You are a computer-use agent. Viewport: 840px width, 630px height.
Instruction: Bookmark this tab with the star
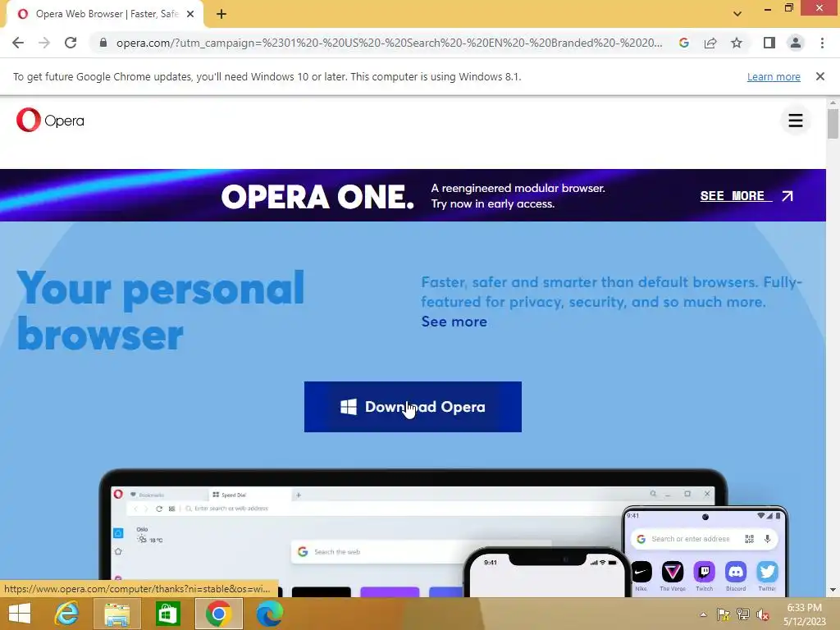click(x=737, y=43)
